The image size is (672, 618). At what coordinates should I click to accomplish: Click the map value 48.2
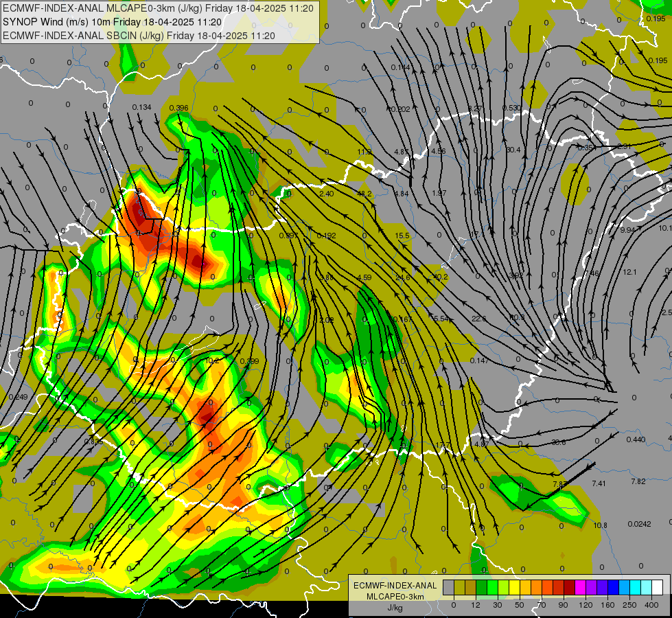point(364,194)
